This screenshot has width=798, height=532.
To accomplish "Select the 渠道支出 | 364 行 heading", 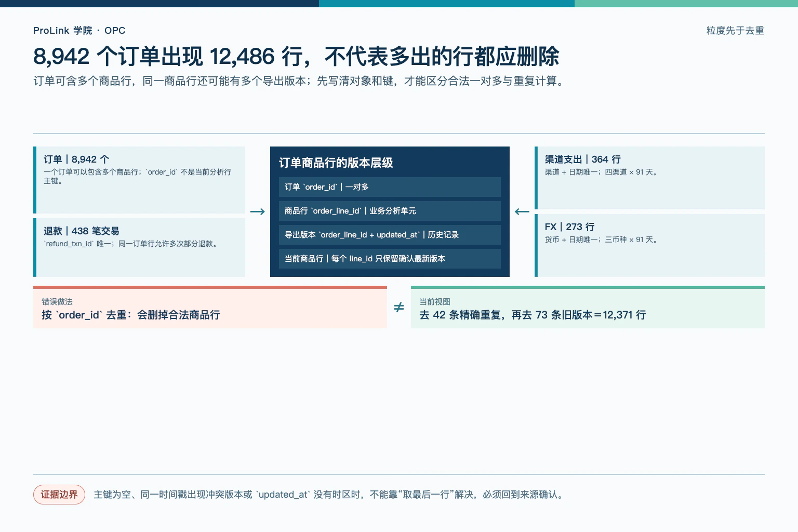I will click(x=583, y=159).
